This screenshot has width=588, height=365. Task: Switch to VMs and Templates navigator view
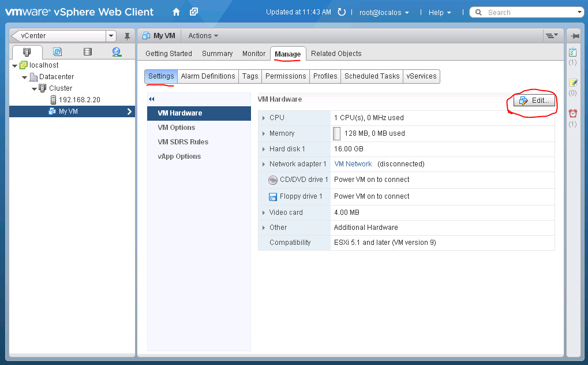pyautogui.click(x=57, y=52)
